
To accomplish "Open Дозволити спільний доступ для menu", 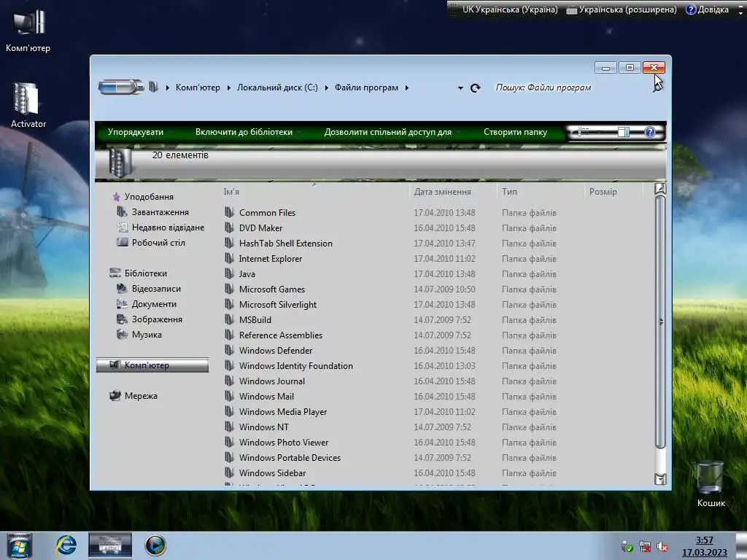I will click(x=388, y=132).
